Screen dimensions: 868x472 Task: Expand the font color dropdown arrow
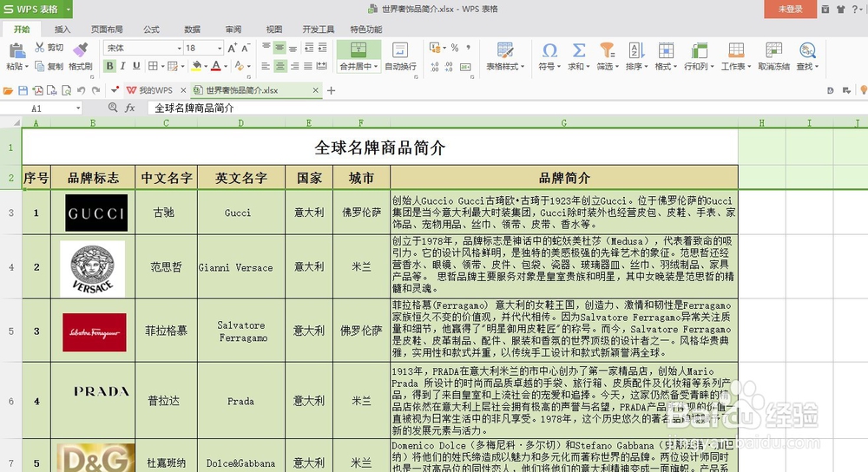coord(226,67)
